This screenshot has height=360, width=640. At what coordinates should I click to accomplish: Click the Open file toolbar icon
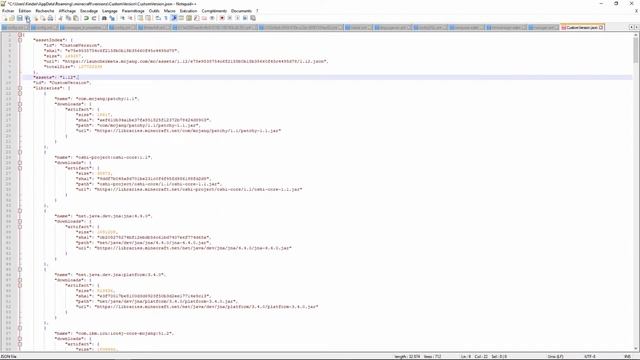(12, 18)
